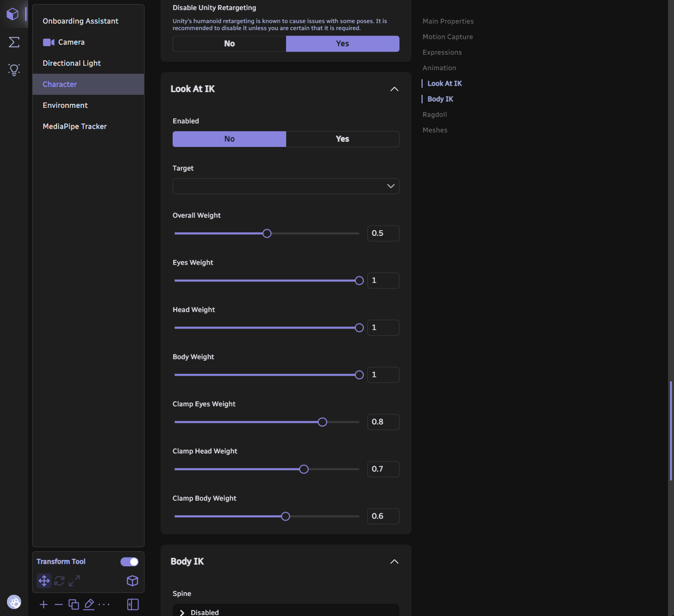Jump to Motion Capture section link
This screenshot has height=616, width=674.
[x=448, y=37]
